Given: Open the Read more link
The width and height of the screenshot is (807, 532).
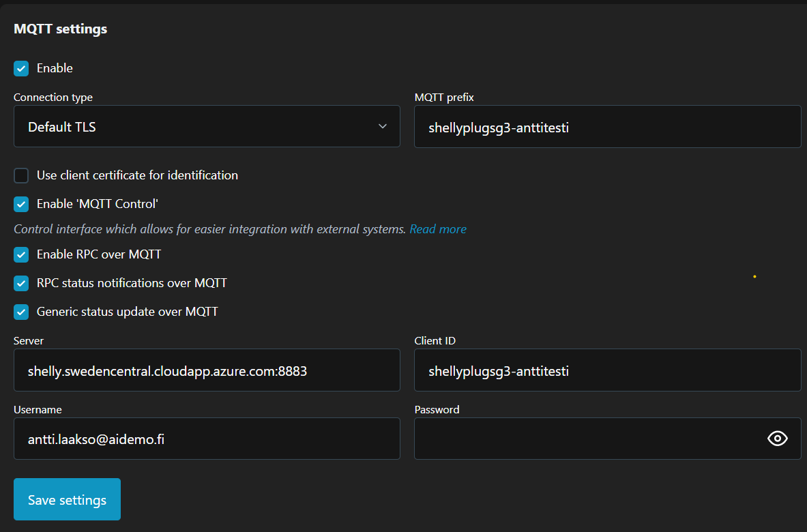Looking at the screenshot, I should [x=438, y=229].
